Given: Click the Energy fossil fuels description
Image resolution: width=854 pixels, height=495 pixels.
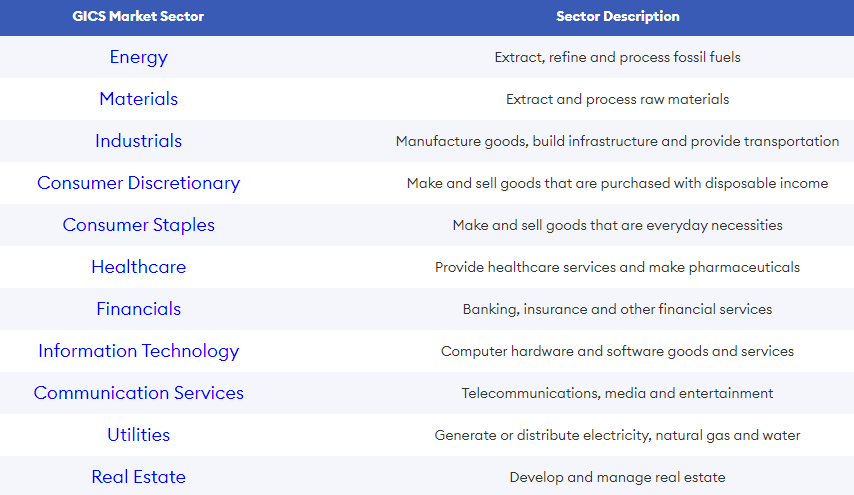Looking at the screenshot, I should 618,57.
